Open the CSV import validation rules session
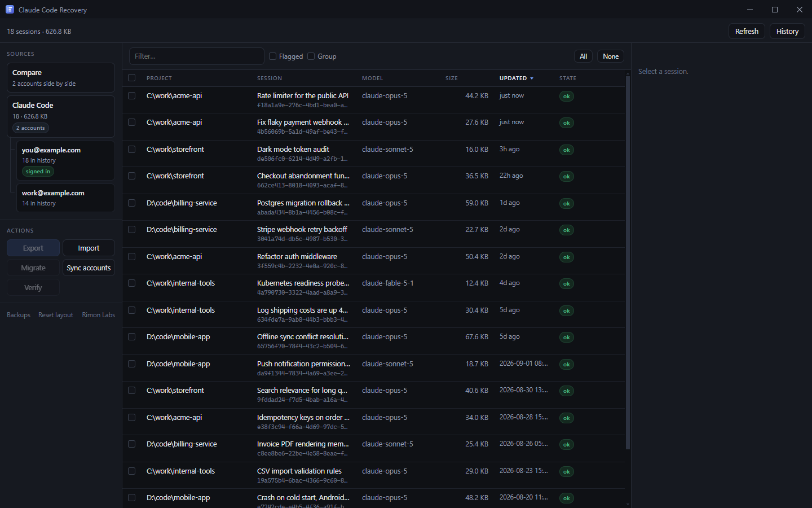The image size is (812, 508). [299, 471]
